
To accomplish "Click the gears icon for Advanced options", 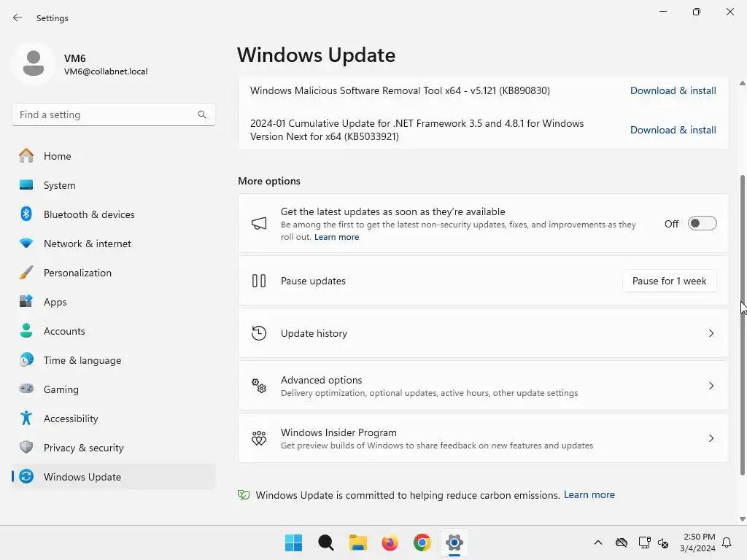I will click(x=259, y=385).
